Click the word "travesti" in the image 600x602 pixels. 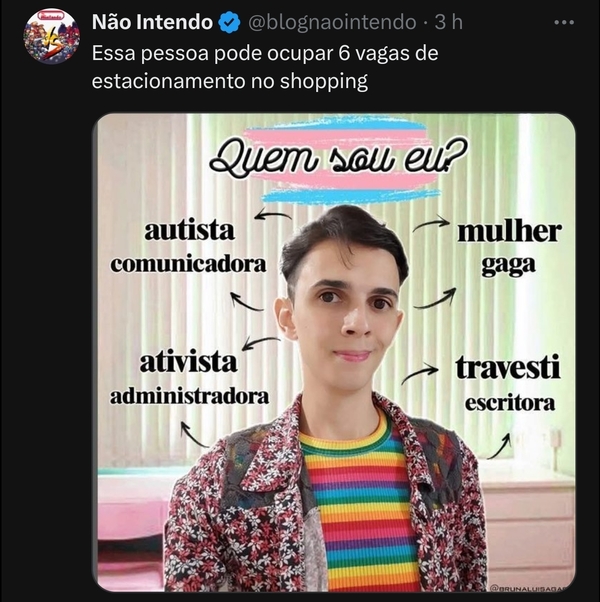coord(508,367)
